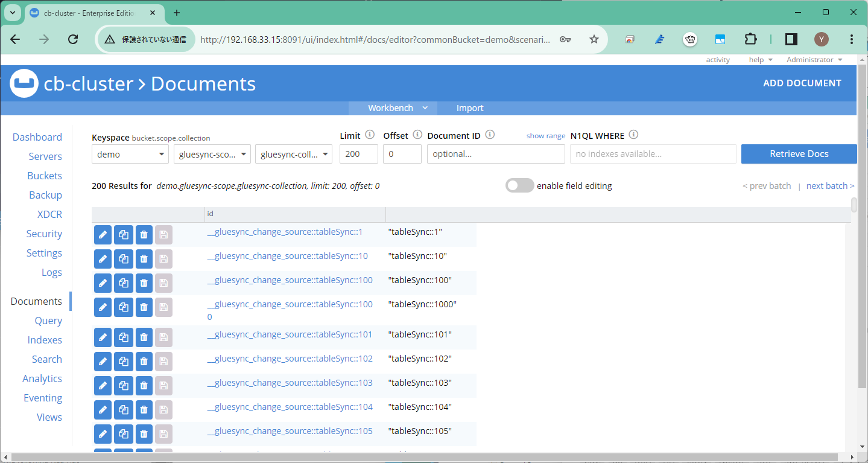868x463 pixels.
Task: Open document link __gluesync_change_source::tableSync::101
Action: tap(290, 334)
